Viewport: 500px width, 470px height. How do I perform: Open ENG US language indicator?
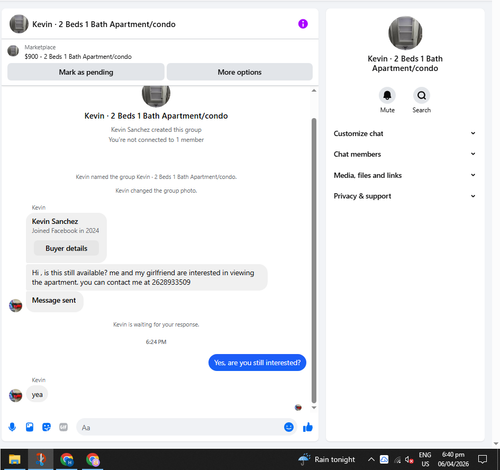pos(425,459)
